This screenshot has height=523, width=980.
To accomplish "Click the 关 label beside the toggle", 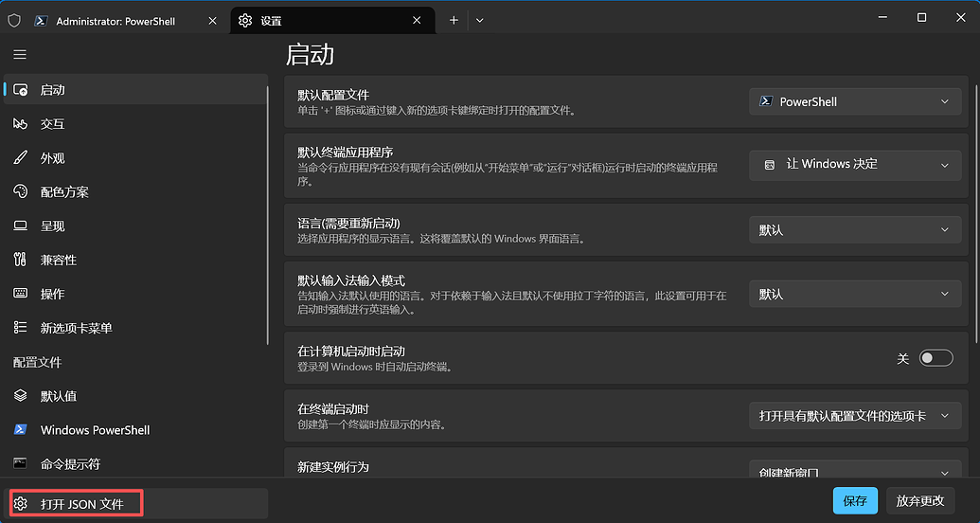I will tap(902, 358).
